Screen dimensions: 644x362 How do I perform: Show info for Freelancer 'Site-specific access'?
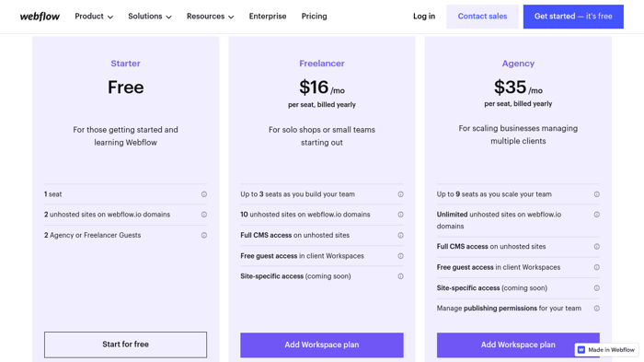tap(400, 276)
